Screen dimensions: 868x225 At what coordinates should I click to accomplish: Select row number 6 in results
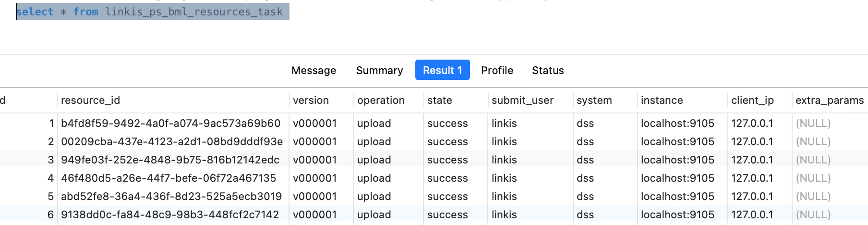pyautogui.click(x=50, y=214)
